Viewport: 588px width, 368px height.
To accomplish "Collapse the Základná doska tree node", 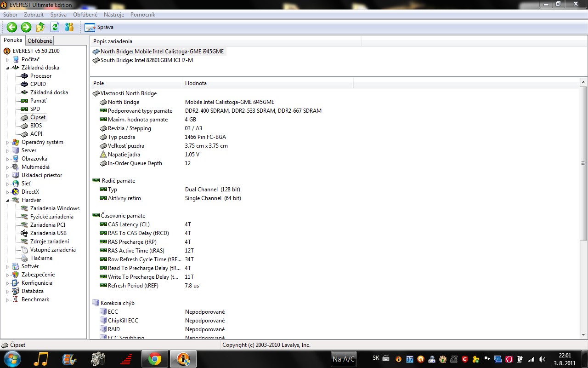I will pyautogui.click(x=8, y=68).
